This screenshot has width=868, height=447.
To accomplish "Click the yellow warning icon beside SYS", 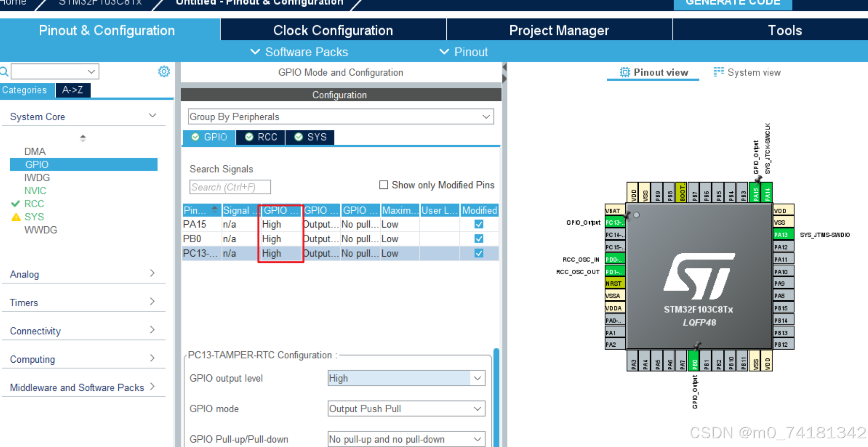I will [16, 217].
